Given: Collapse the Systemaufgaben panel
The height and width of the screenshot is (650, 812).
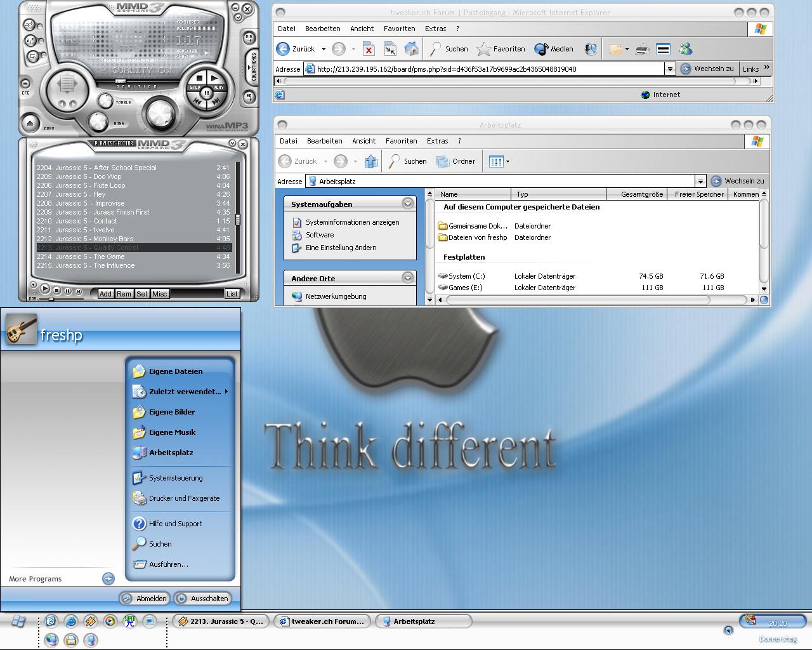Looking at the screenshot, I should [408, 203].
